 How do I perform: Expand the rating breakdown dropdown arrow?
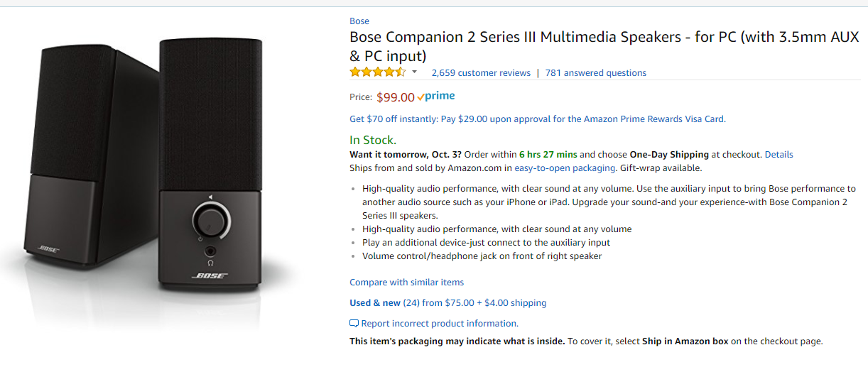414,72
